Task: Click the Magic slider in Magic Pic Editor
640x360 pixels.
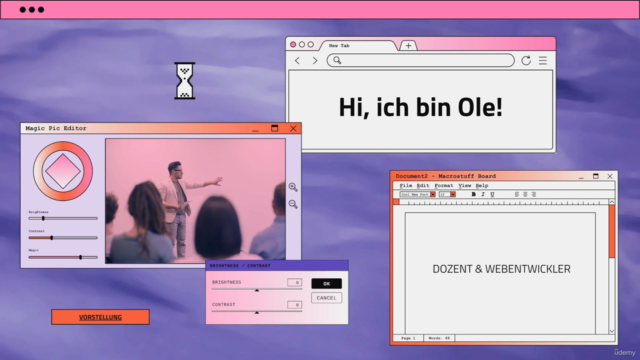Action: [x=63, y=257]
